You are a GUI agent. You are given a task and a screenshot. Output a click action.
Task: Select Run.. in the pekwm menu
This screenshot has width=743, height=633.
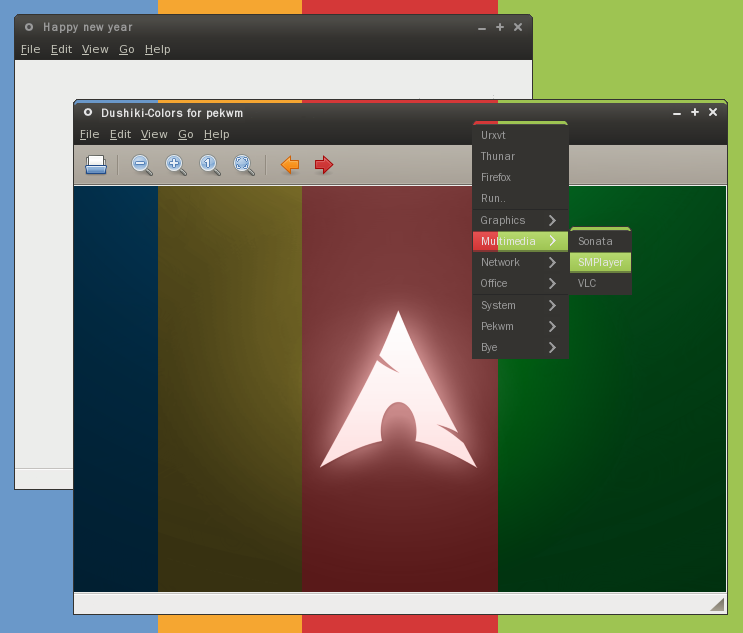click(x=520, y=198)
